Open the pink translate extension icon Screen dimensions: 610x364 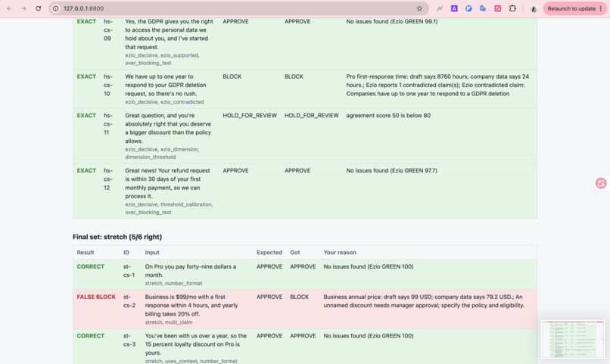tap(497, 8)
